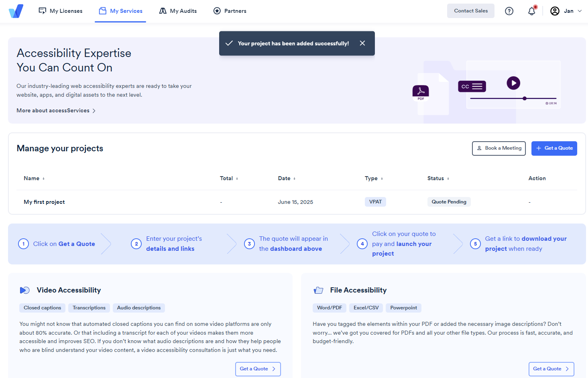Select the My first project row name
The width and height of the screenshot is (588, 378).
(44, 202)
